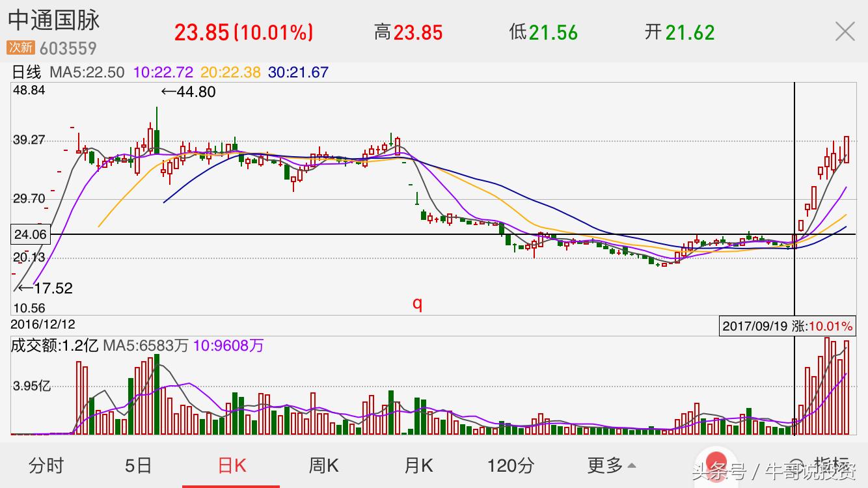Open the 月K monthly chart

(418, 465)
